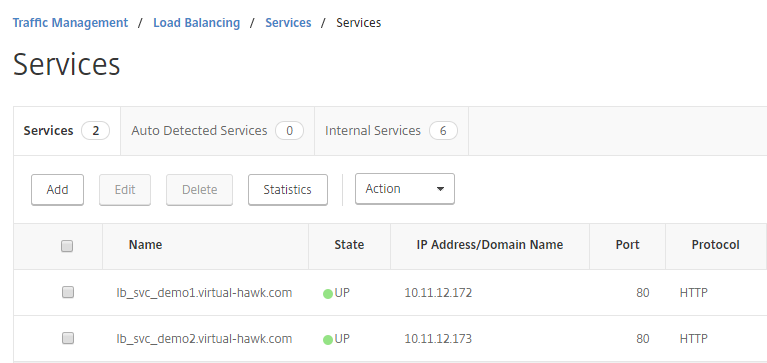767x363 pixels.
Task: Open Load Balancing breadcrumb link
Action: [x=197, y=23]
